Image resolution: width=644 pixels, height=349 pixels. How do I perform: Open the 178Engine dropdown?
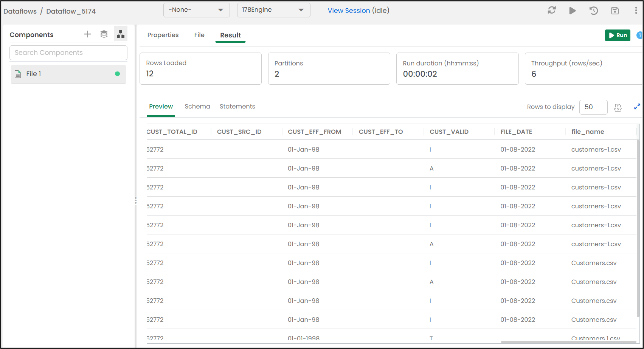point(273,10)
